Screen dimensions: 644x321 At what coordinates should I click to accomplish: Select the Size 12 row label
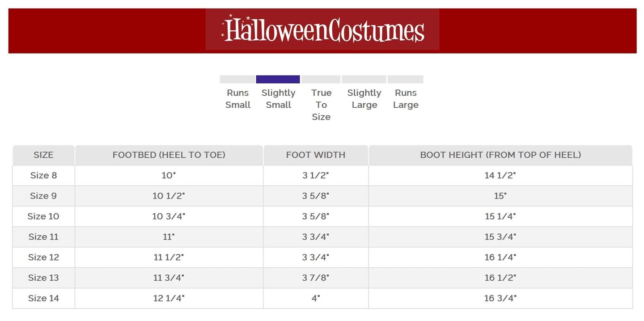(43, 258)
